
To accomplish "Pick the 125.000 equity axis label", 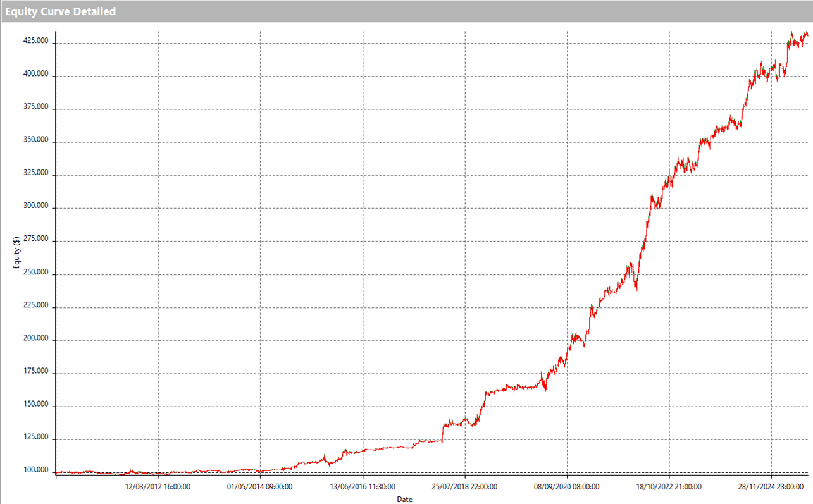I will (x=36, y=437).
